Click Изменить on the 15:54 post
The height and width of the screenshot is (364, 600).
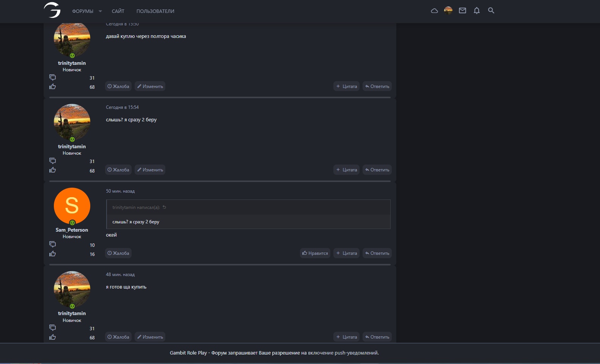click(x=150, y=170)
